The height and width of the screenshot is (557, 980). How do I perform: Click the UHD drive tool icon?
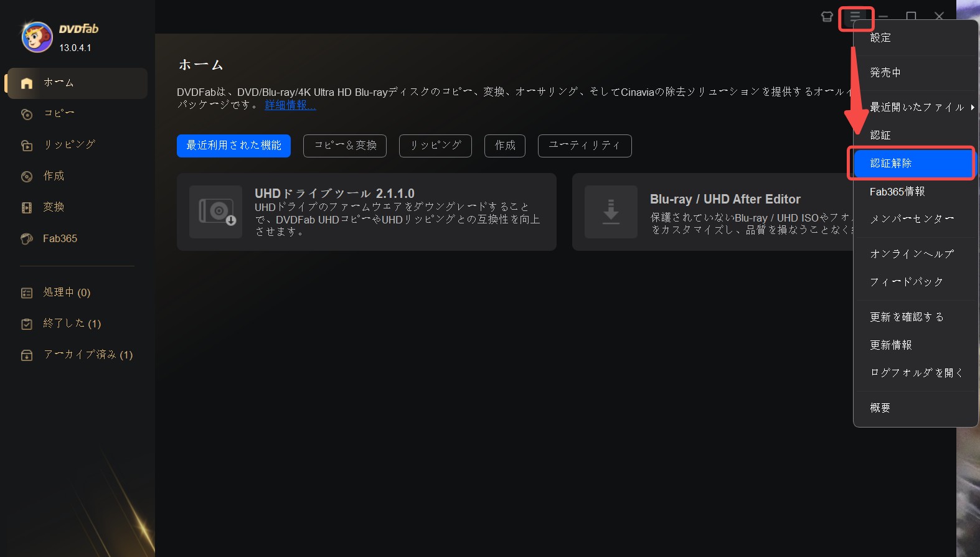click(x=215, y=212)
